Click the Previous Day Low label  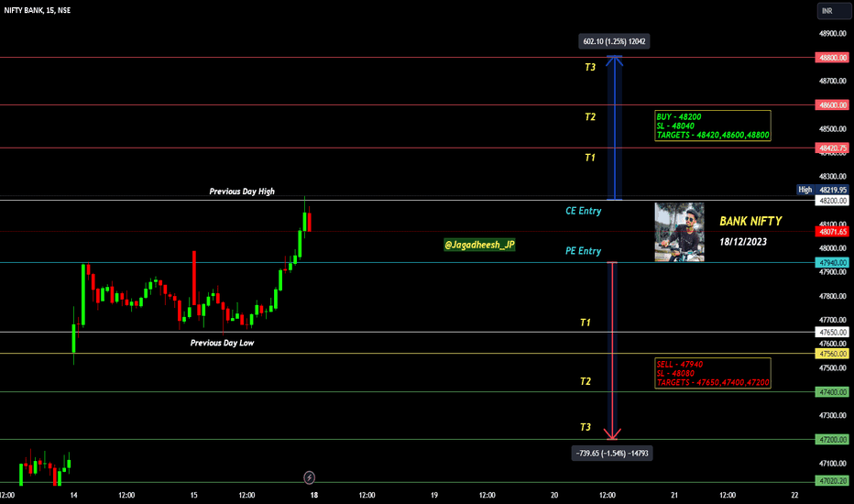[x=222, y=343]
